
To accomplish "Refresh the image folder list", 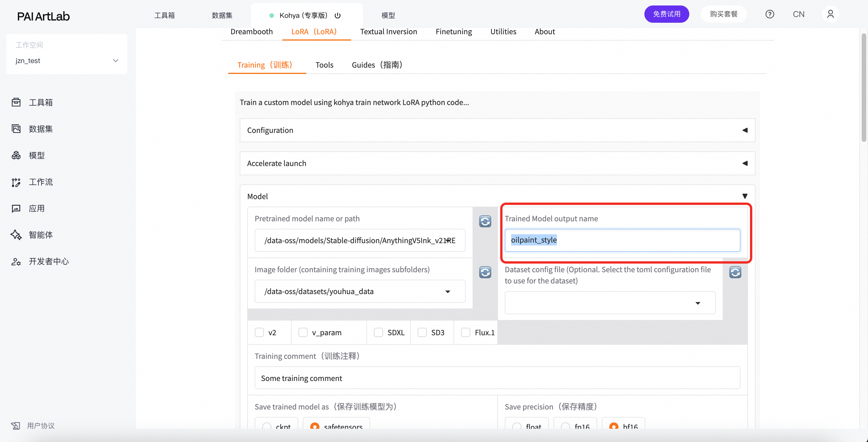I will point(485,272).
